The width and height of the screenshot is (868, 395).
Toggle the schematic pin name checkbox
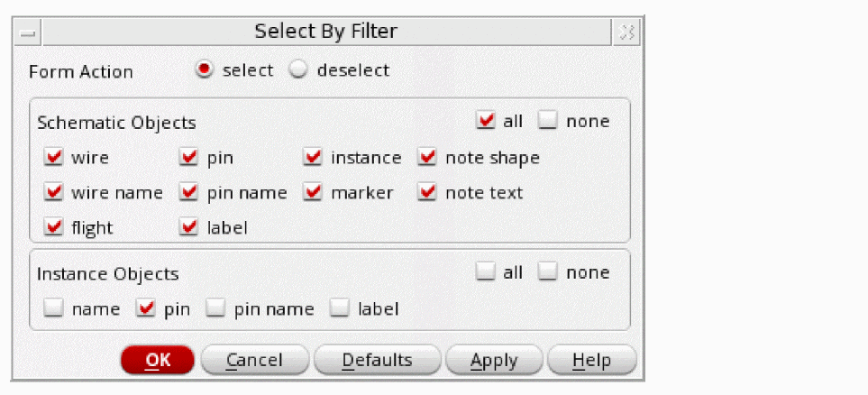point(189,192)
